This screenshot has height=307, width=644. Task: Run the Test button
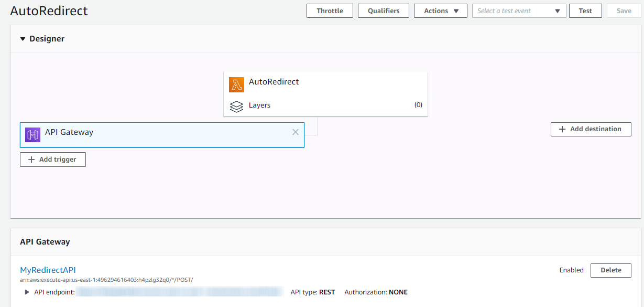[585, 11]
